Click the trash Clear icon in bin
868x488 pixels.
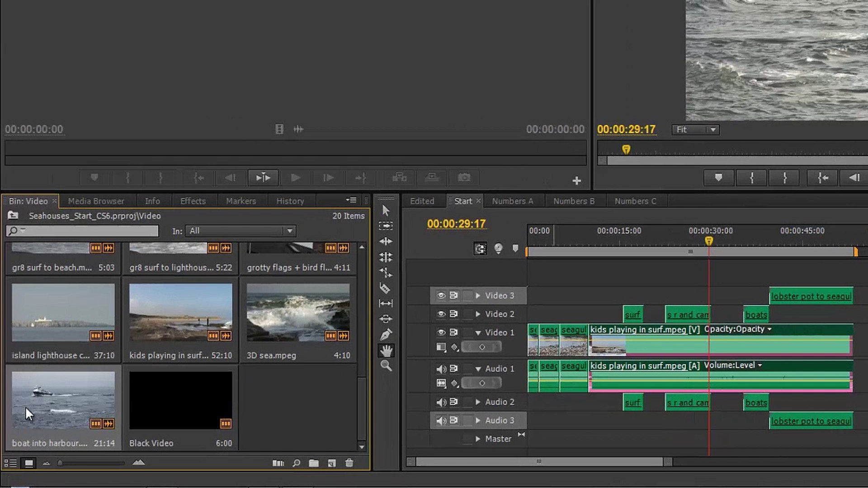(x=349, y=463)
